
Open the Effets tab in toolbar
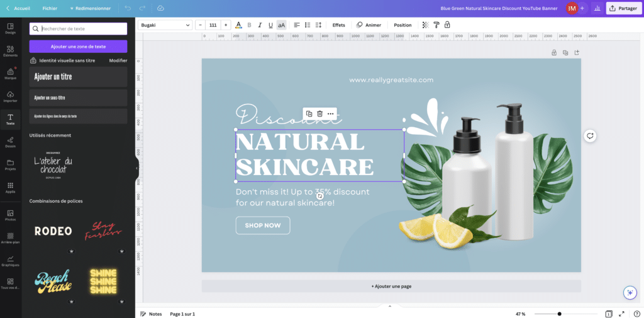pyautogui.click(x=338, y=25)
